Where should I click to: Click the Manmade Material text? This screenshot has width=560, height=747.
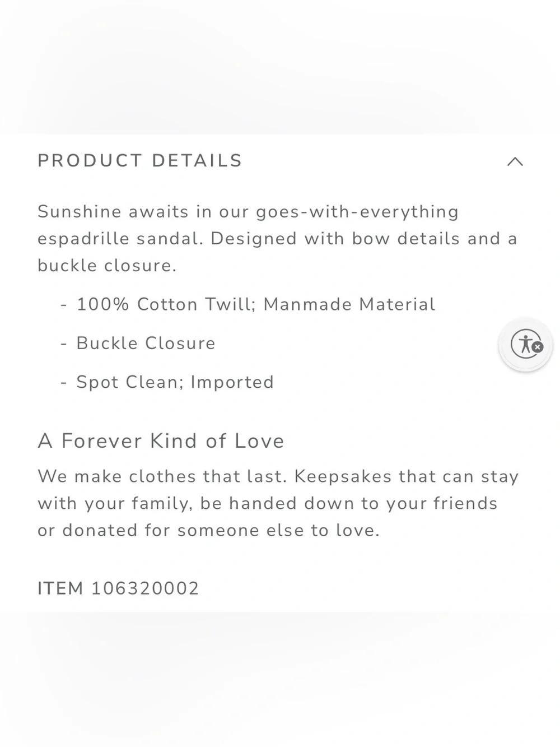[349, 304]
